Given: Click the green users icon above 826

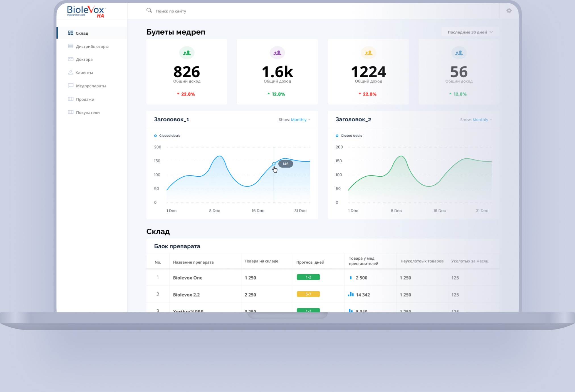Looking at the screenshot, I should click(x=187, y=53).
